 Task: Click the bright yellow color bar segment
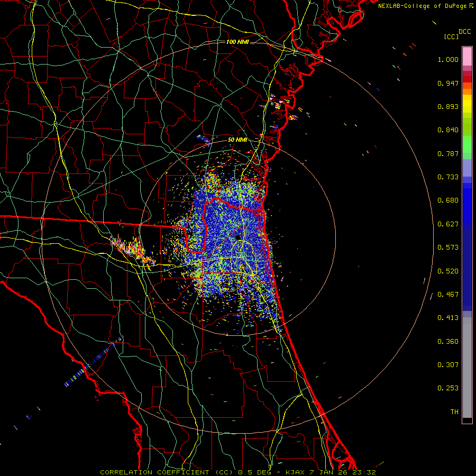(x=467, y=104)
